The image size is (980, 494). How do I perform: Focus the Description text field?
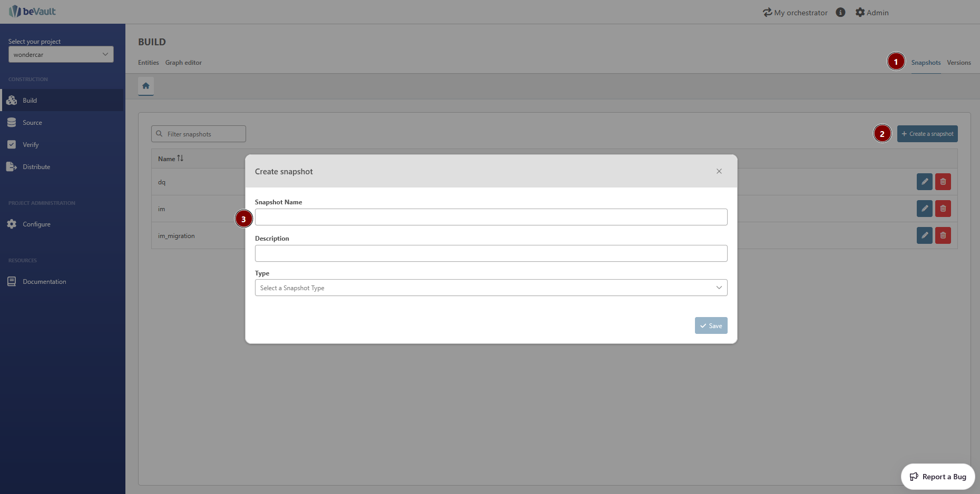pos(491,253)
